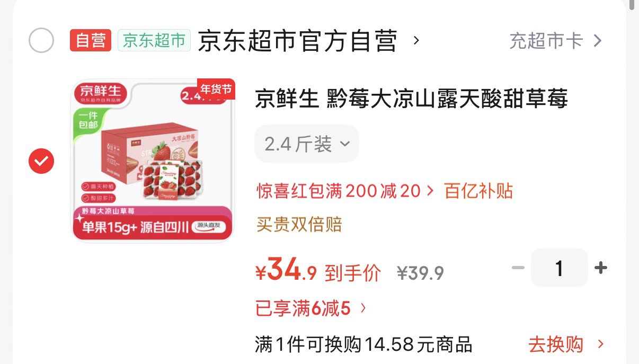
Task: View 惊喜红包满200减20 coupon details
Action: tap(345, 191)
